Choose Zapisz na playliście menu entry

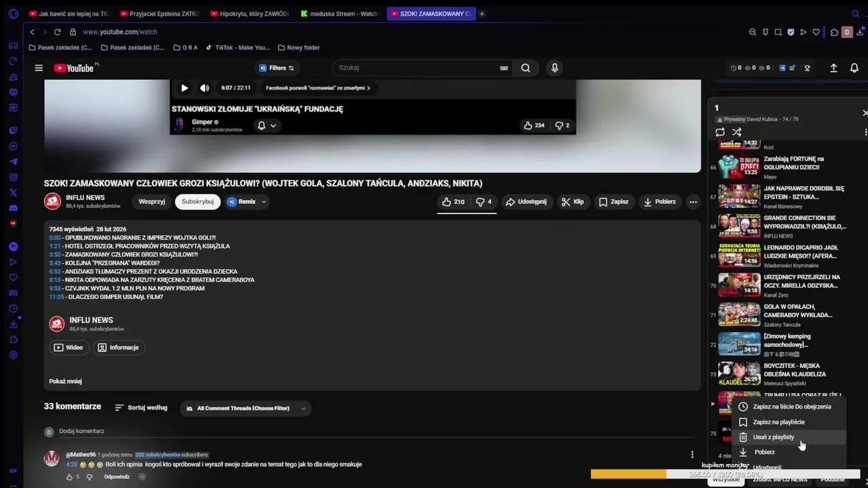coord(789,422)
